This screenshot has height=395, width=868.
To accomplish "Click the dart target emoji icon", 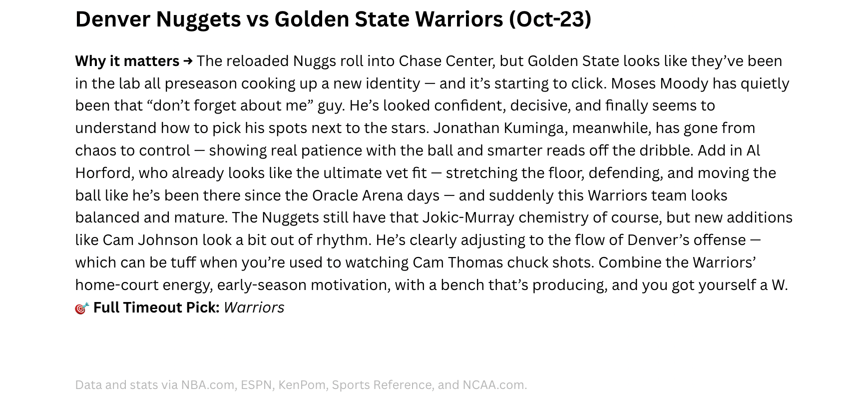I will (x=82, y=308).
